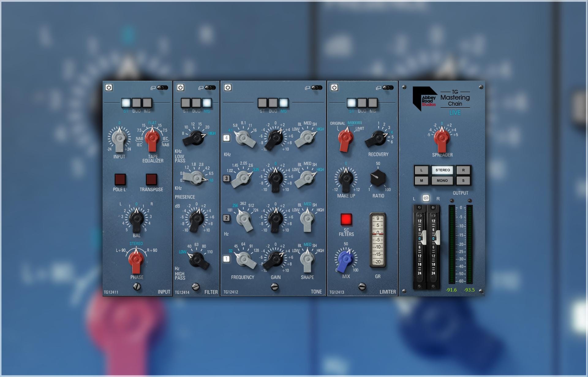Screen dimensions: 588x377
Task: Click band 4 frequency knob
Action: click(x=244, y=138)
